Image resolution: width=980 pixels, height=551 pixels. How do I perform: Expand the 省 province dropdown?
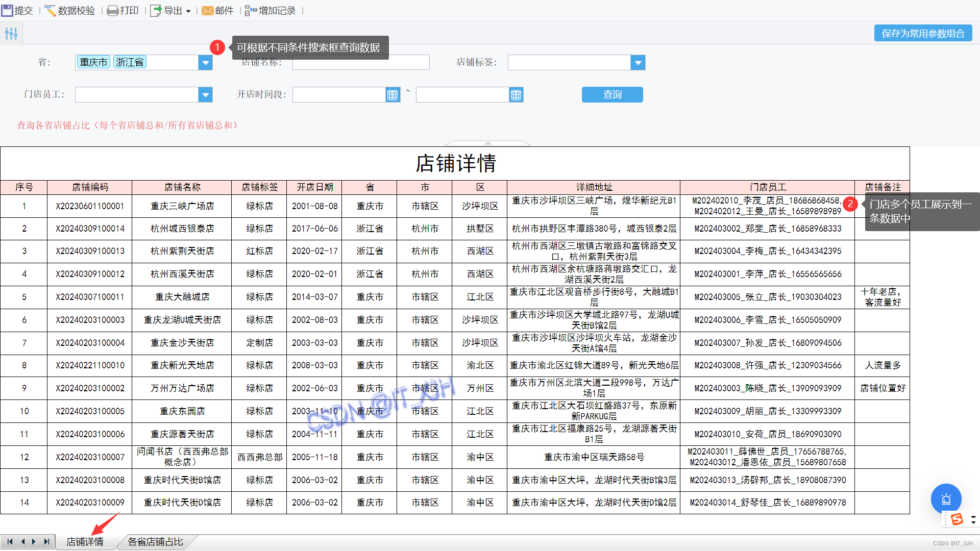(x=205, y=63)
